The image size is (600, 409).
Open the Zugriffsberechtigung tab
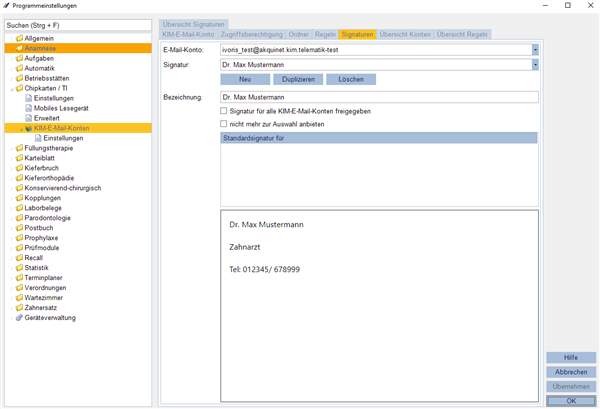(252, 34)
